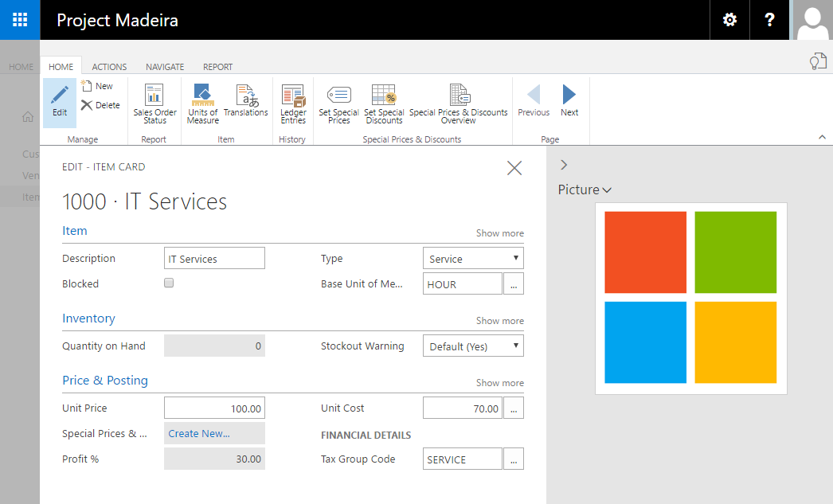Viewport: 833px width, 504px height.
Task: Show more fields in Inventory section
Action: tap(499, 321)
